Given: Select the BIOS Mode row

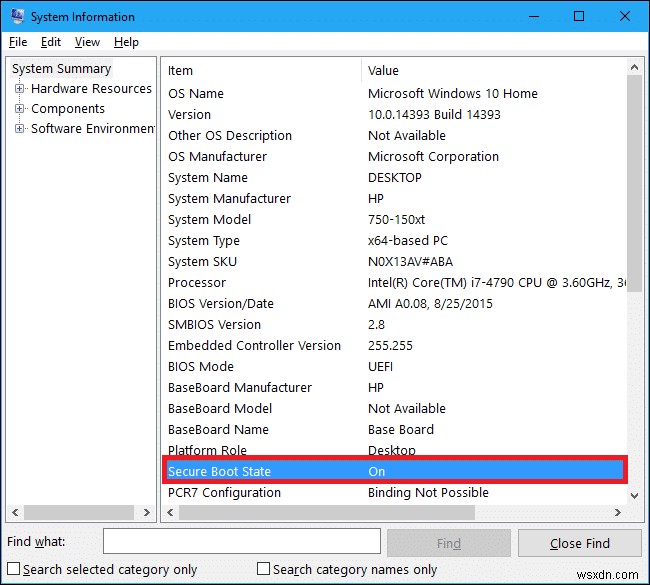Looking at the screenshot, I should (394, 367).
